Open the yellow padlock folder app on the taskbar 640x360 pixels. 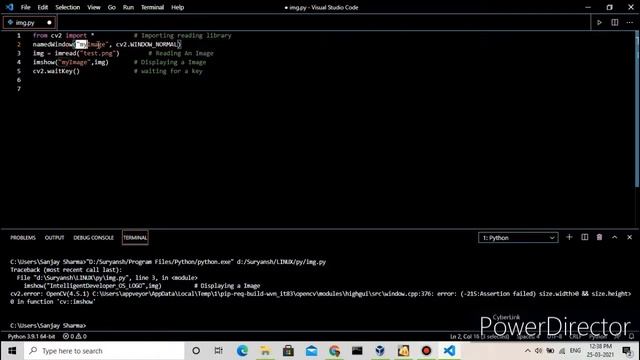(403, 351)
